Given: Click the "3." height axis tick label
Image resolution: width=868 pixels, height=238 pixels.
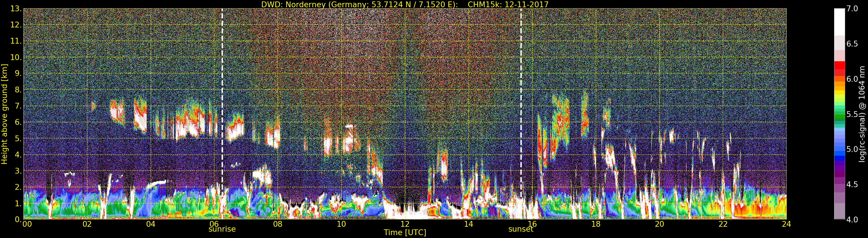Looking at the screenshot, I should (18, 171).
